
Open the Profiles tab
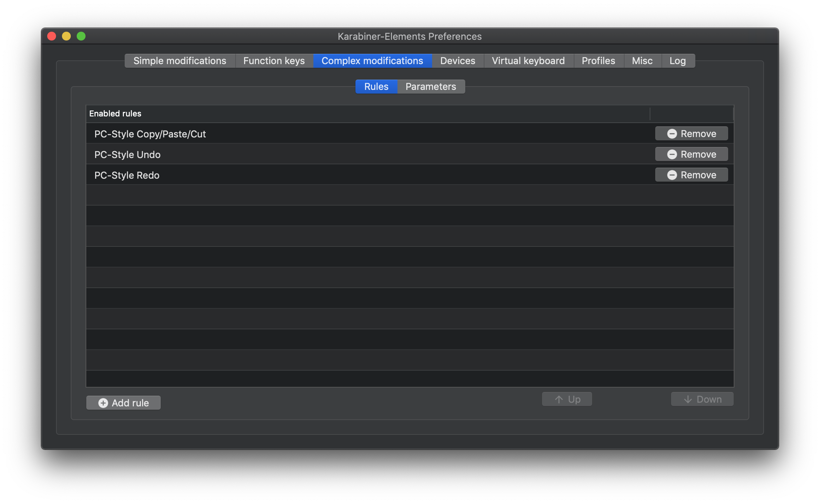click(x=598, y=61)
